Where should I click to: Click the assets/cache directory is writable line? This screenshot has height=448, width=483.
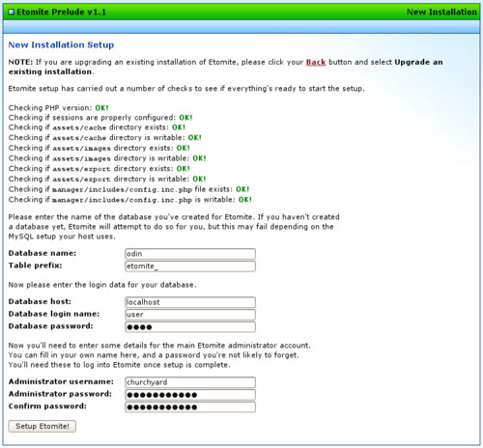[x=104, y=138]
